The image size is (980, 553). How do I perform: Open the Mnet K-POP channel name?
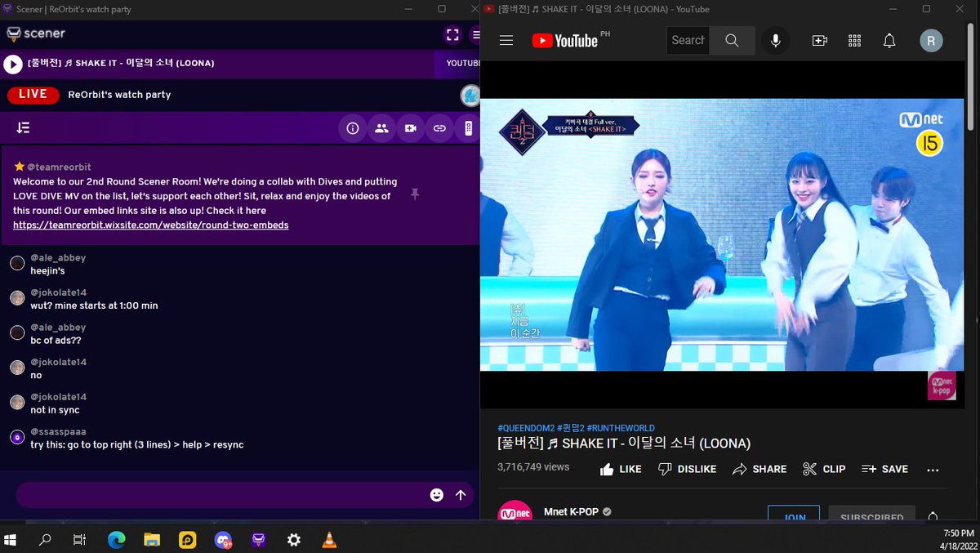[x=571, y=512]
